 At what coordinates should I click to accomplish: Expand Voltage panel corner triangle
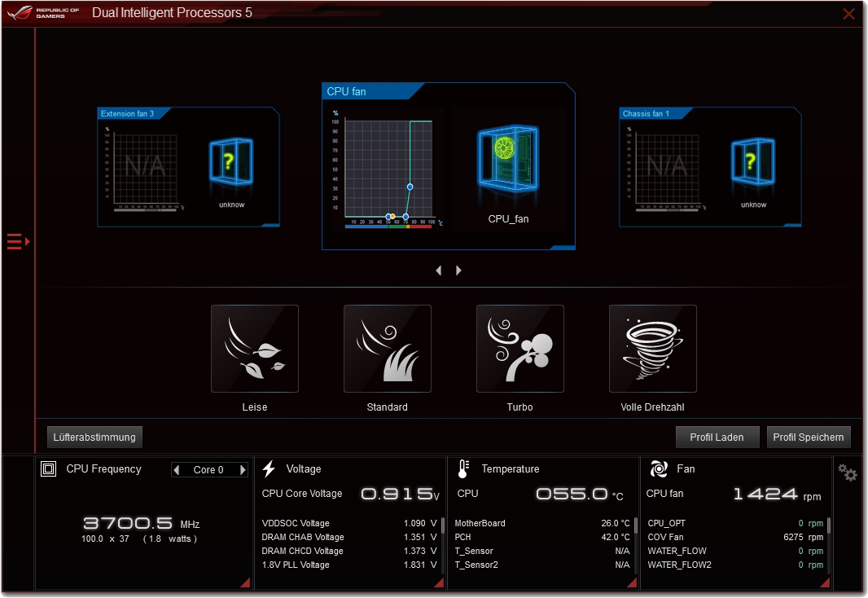pos(439,583)
